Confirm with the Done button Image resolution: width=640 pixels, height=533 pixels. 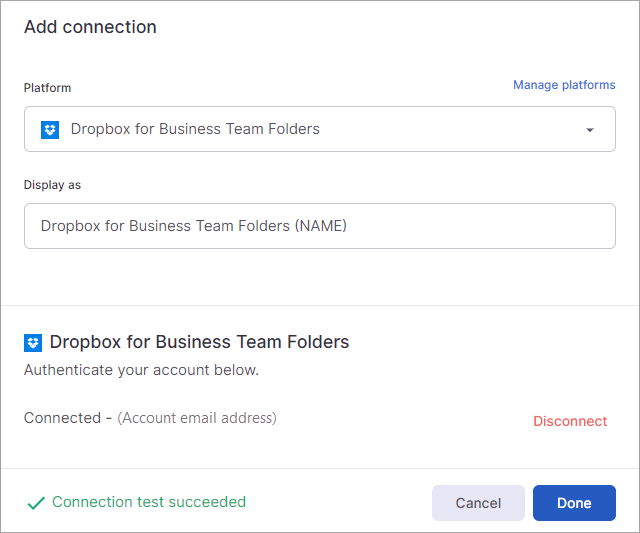[574, 503]
